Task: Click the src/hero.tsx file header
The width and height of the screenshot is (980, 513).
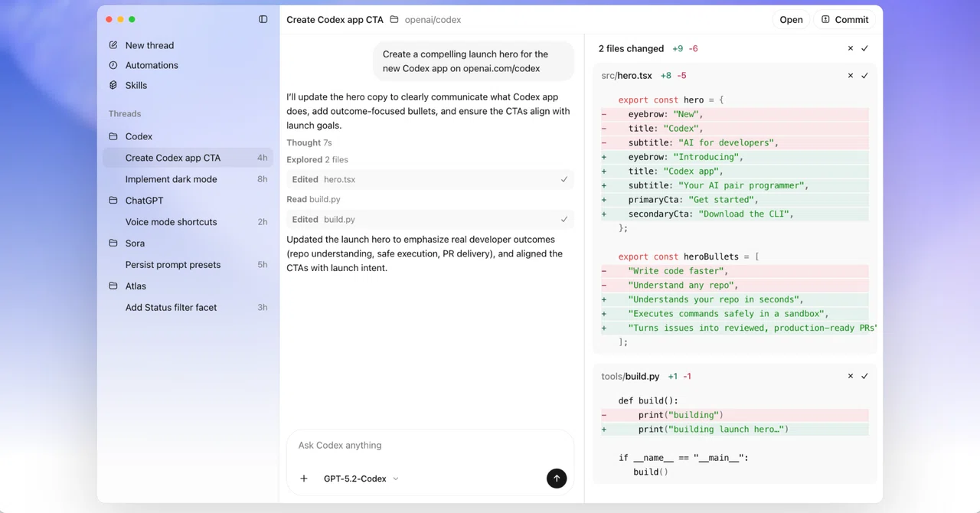Action: pyautogui.click(x=735, y=76)
